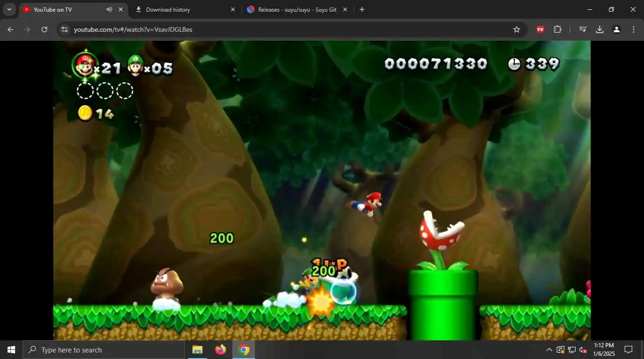Image resolution: width=644 pixels, height=359 pixels.
Task: Restore down the Chrome window
Action: click(x=611, y=9)
